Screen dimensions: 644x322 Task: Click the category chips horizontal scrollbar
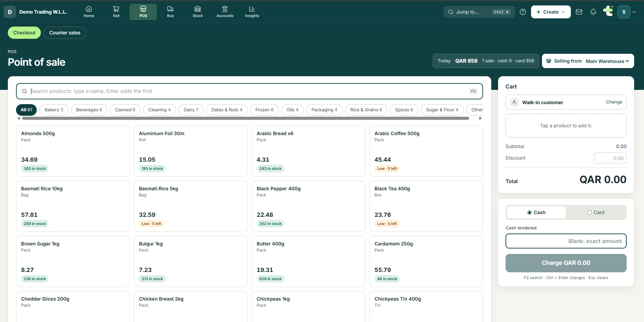tap(246, 118)
